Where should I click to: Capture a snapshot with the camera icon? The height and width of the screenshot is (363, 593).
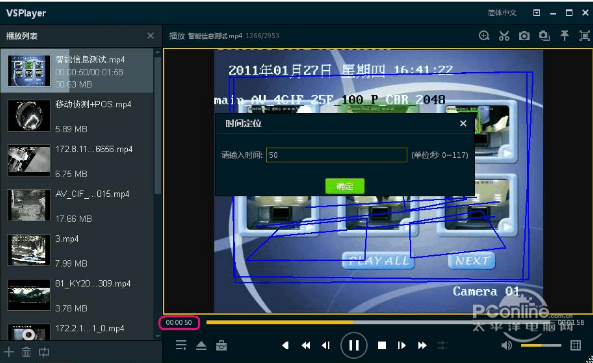pos(524,36)
